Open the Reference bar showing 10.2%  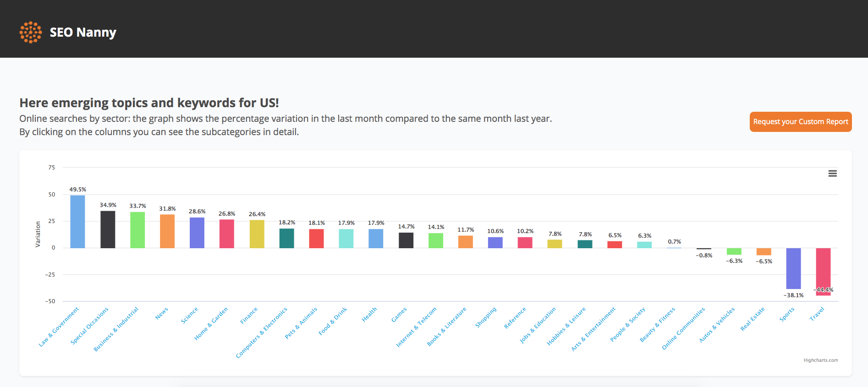coord(525,243)
